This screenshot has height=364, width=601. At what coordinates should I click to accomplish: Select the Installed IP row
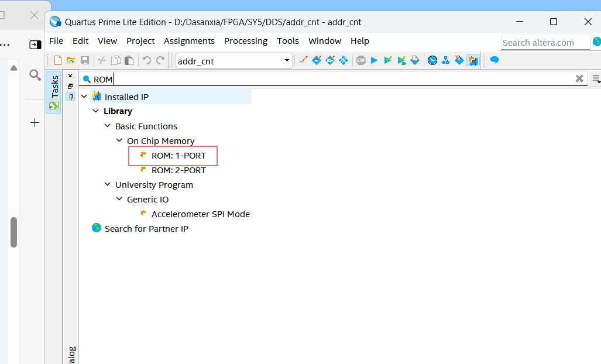click(171, 97)
